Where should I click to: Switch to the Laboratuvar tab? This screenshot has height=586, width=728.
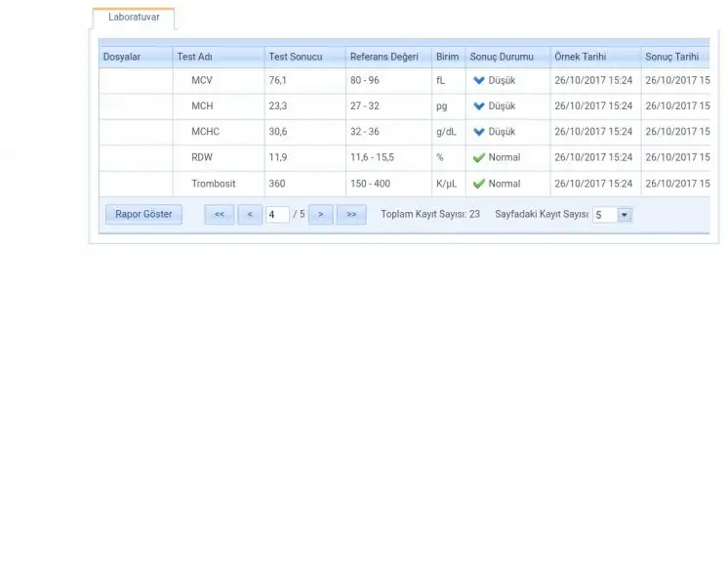134,18
